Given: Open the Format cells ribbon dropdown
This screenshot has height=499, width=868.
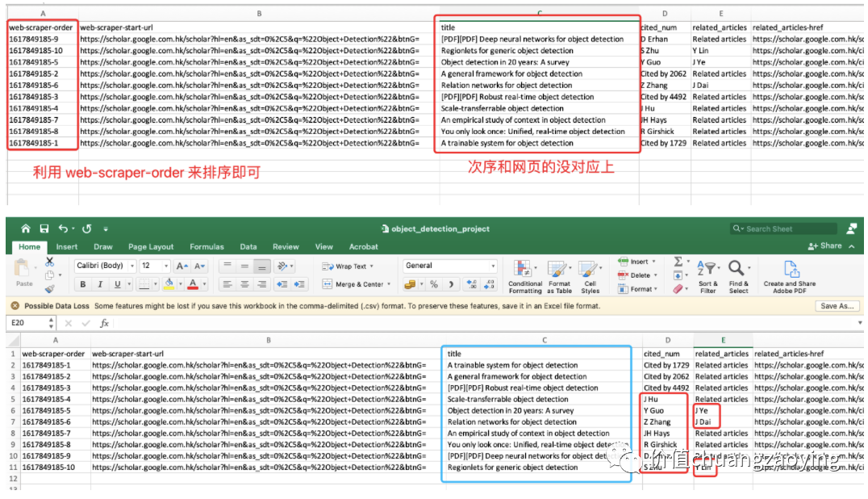Looking at the screenshot, I should 637,288.
